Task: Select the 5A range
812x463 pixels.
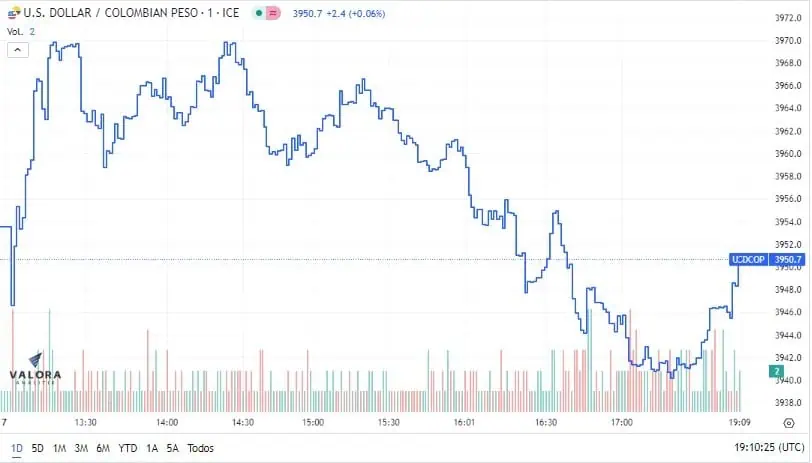Action: click(172, 448)
